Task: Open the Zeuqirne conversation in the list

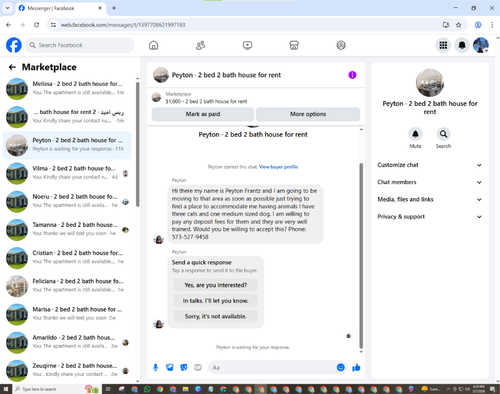Action: tap(67, 370)
